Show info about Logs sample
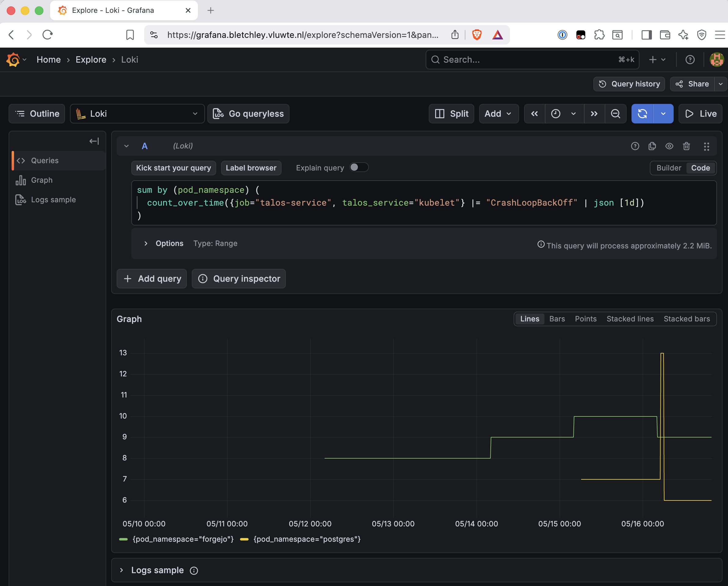Screen dimensions: 728x586 (x=194, y=570)
